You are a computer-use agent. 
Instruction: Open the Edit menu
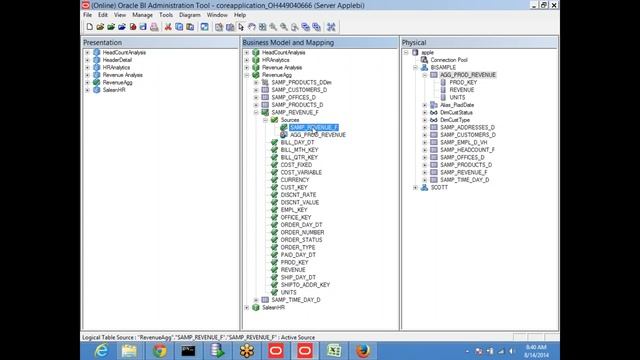103,15
